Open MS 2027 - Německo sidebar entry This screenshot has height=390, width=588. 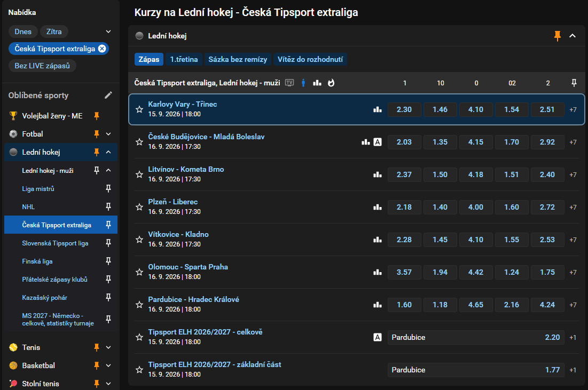coord(58,320)
